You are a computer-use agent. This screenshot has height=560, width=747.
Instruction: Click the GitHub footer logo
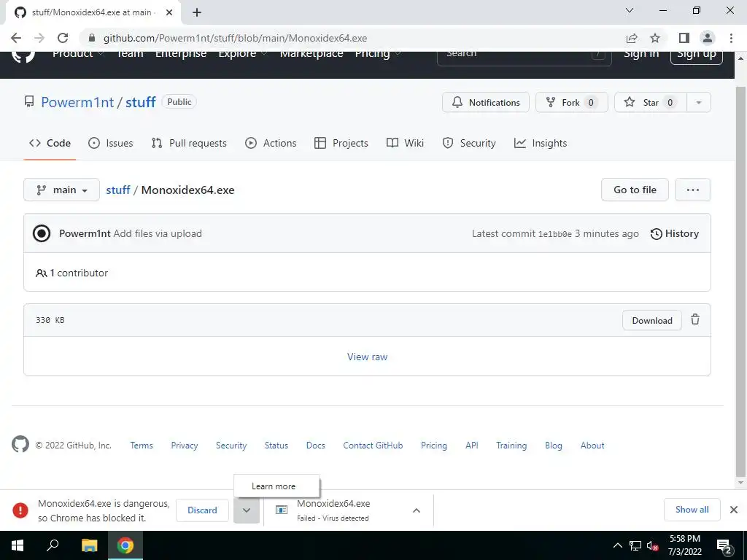tap(20, 444)
